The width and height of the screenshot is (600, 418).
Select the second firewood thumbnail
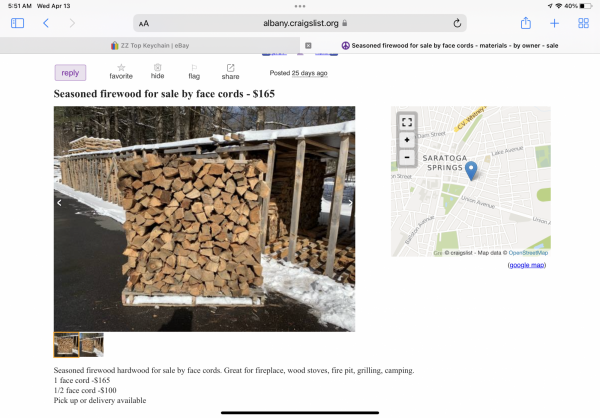tap(91, 345)
